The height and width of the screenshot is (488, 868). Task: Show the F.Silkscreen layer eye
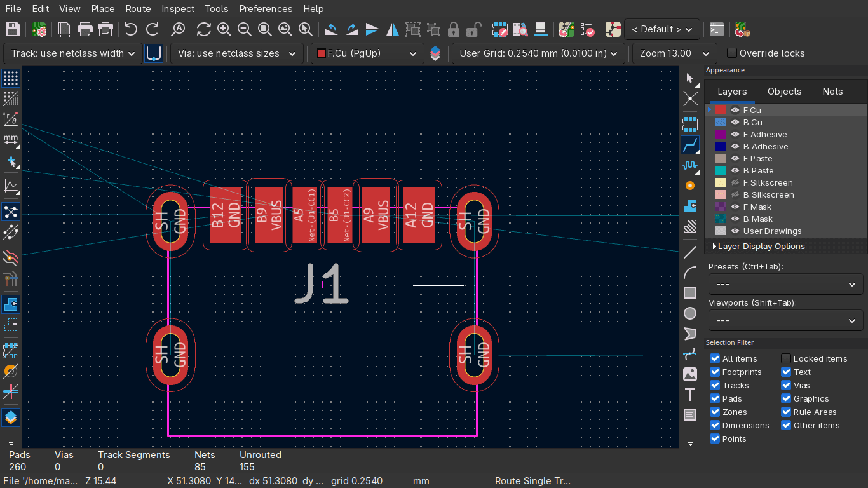(735, 182)
